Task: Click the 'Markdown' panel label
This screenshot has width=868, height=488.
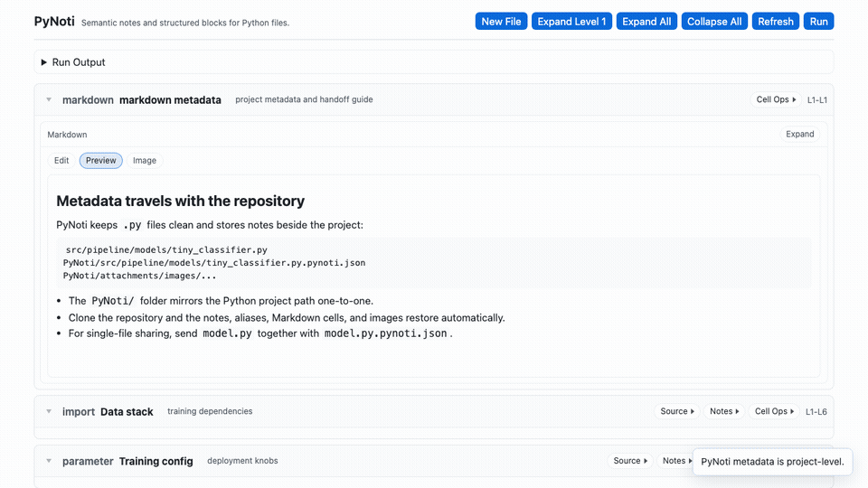Action: [x=67, y=135]
